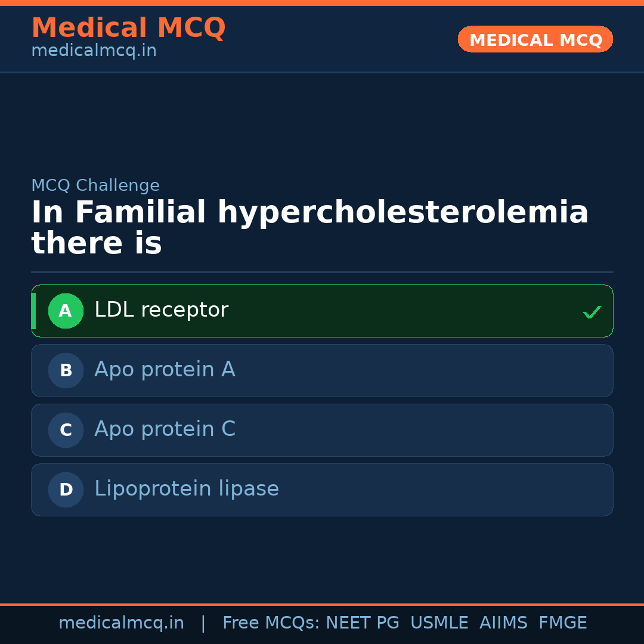Click the D option circle badge

[x=66, y=490]
